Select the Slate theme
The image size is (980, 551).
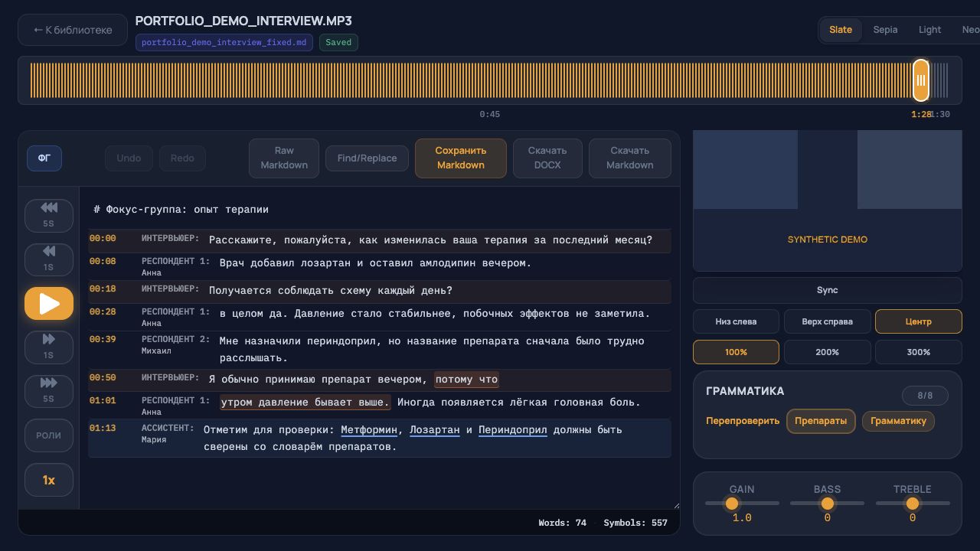click(x=841, y=30)
